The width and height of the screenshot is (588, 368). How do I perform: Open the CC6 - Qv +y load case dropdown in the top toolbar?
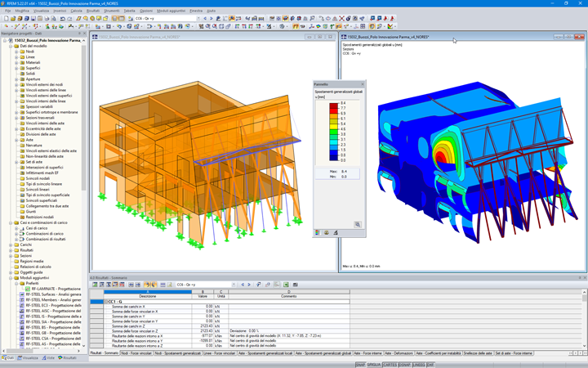(x=198, y=18)
